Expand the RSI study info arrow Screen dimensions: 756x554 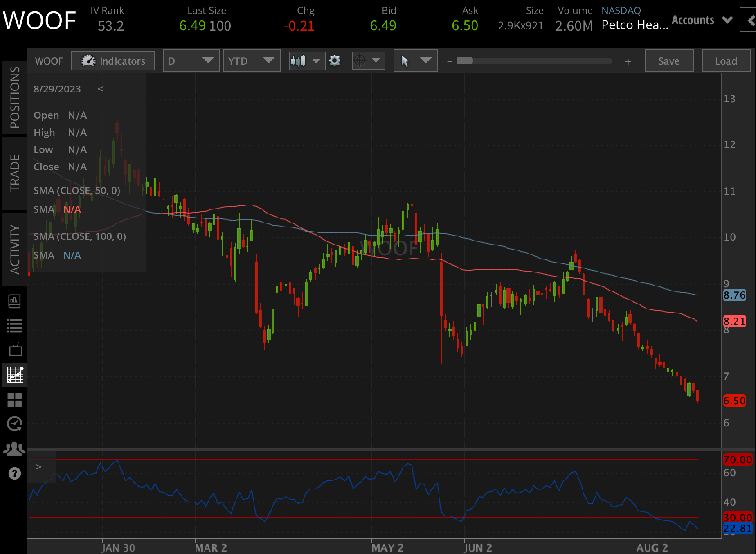(39, 467)
